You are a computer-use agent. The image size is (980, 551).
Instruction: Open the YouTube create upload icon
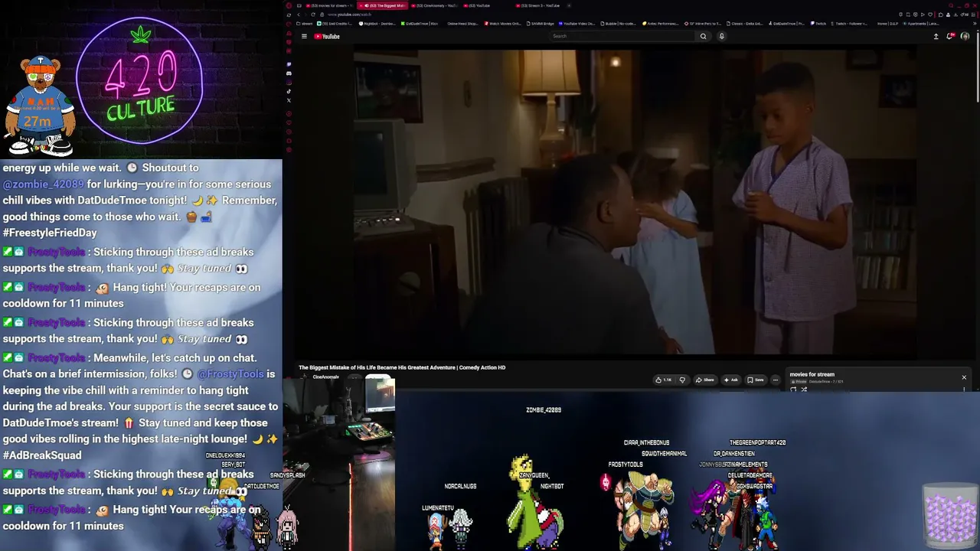tap(936, 36)
